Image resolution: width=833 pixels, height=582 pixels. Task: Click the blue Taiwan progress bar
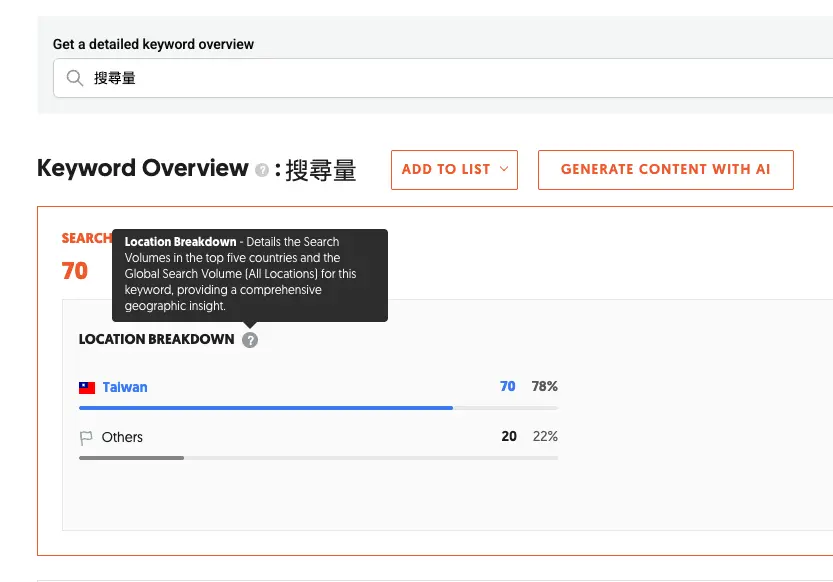tap(265, 408)
